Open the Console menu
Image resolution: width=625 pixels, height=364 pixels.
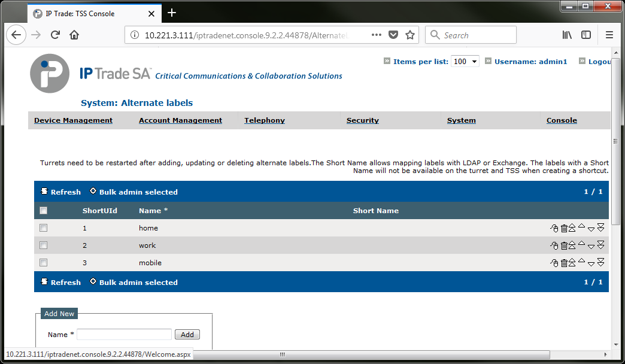(562, 120)
